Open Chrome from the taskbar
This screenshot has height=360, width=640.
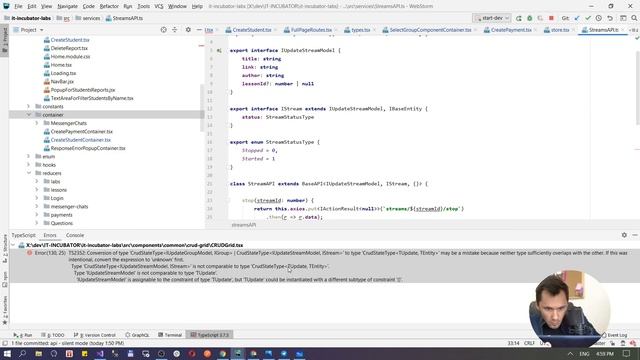point(223,354)
